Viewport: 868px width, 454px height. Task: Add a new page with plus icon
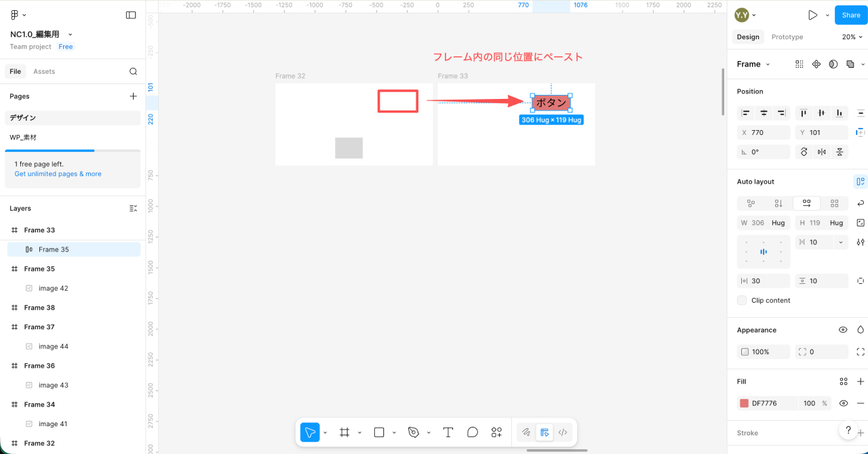point(133,96)
